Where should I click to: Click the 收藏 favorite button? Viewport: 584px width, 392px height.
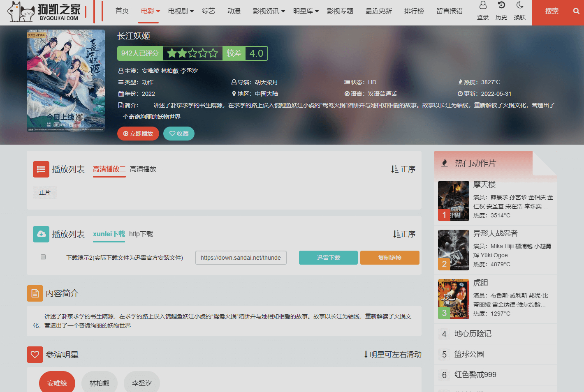179,134
